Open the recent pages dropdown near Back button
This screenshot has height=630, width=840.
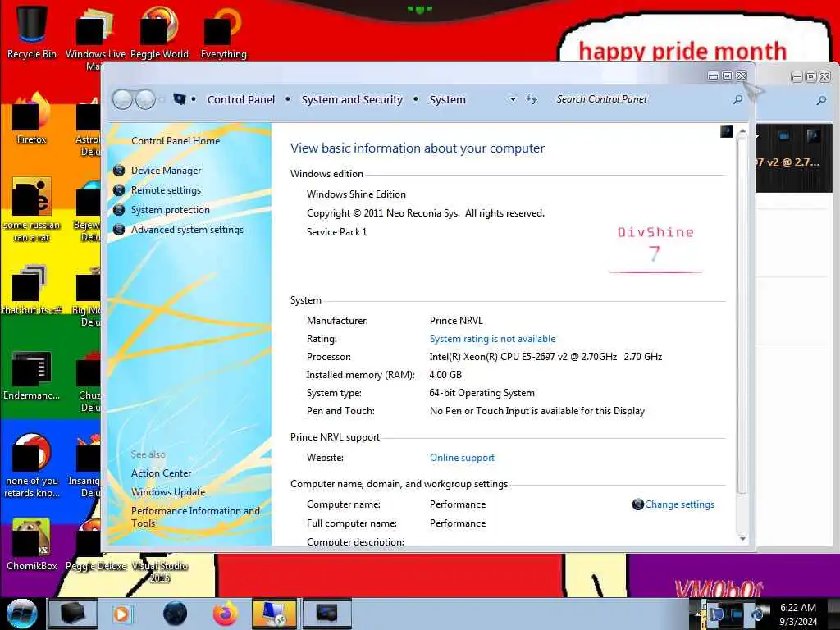pos(162,99)
